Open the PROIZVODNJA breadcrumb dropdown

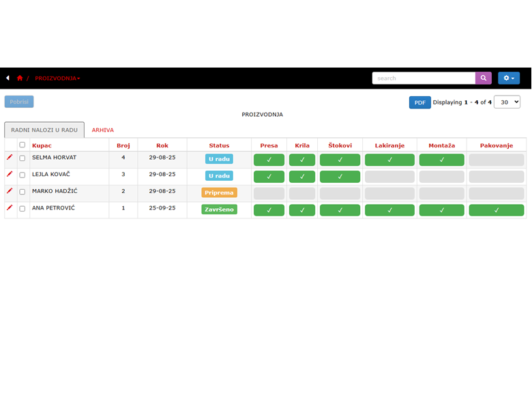pos(58,78)
